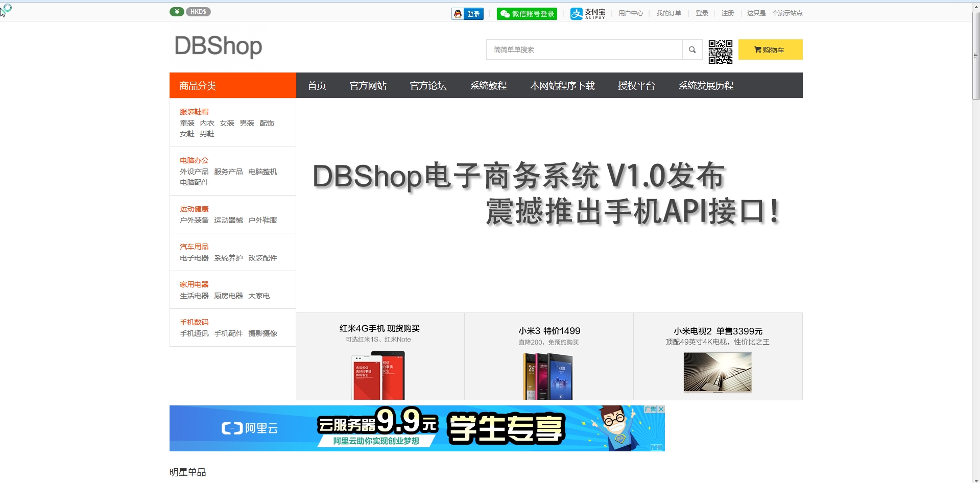Browse 配饰 subcategory
Viewport: 980px width, 483px height.
[267, 123]
